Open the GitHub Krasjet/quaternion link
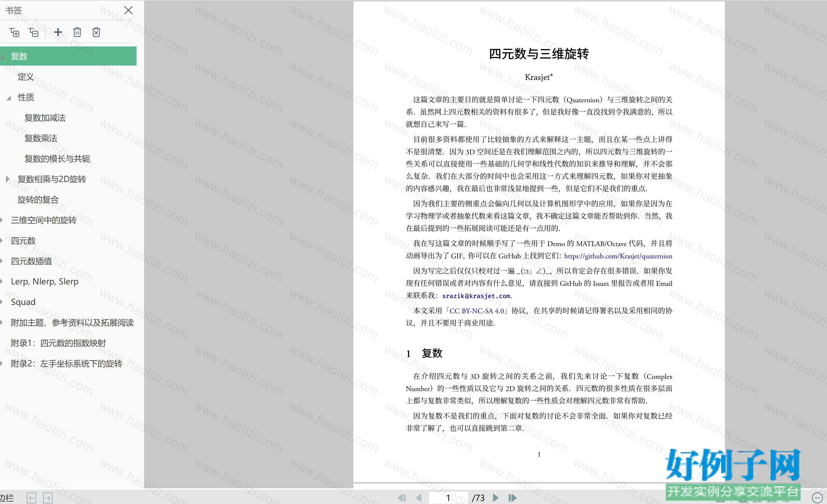This screenshot has height=504, width=827. point(618,256)
